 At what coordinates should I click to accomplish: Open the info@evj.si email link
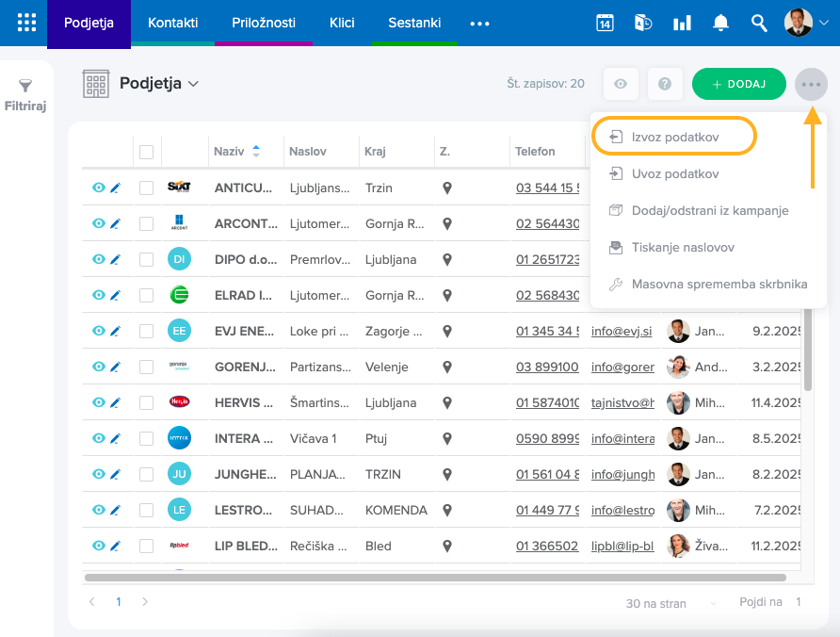click(x=622, y=331)
